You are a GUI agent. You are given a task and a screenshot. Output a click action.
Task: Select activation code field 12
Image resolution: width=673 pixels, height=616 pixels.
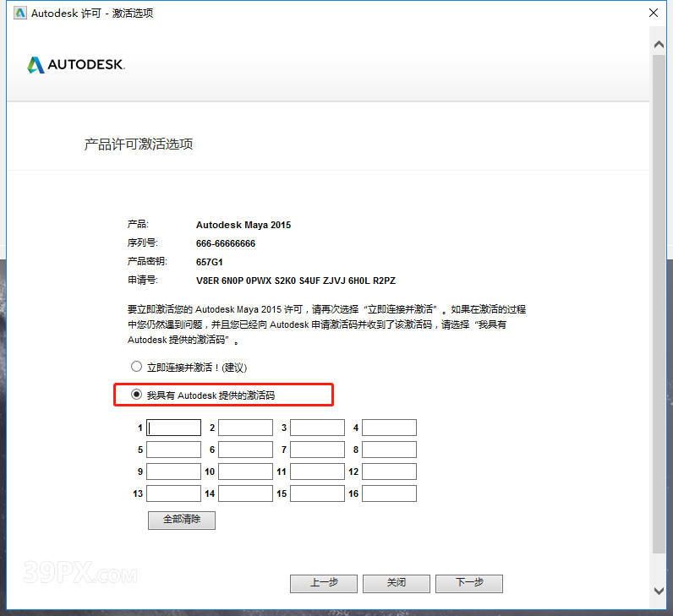[389, 472]
